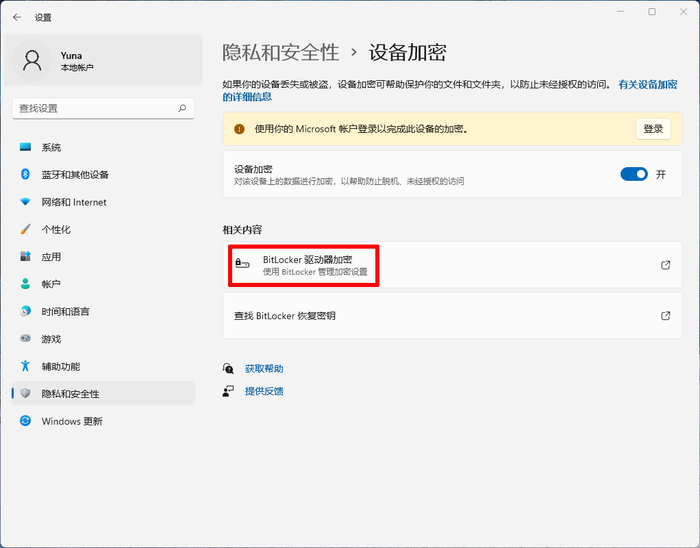Open 查找 BitLocker 恢复密钥
The image size is (700, 548).
(452, 316)
